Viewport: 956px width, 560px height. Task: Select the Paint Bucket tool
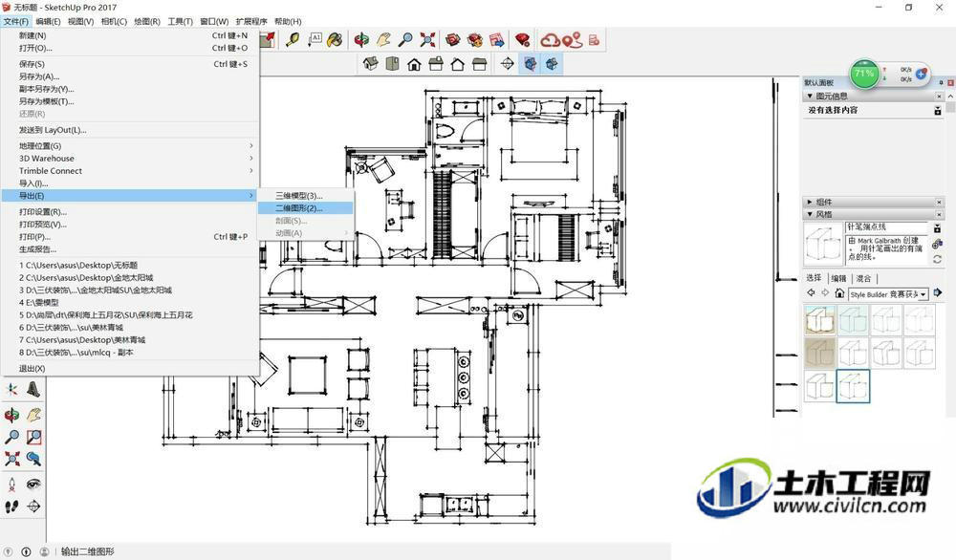pyautogui.click(x=334, y=40)
